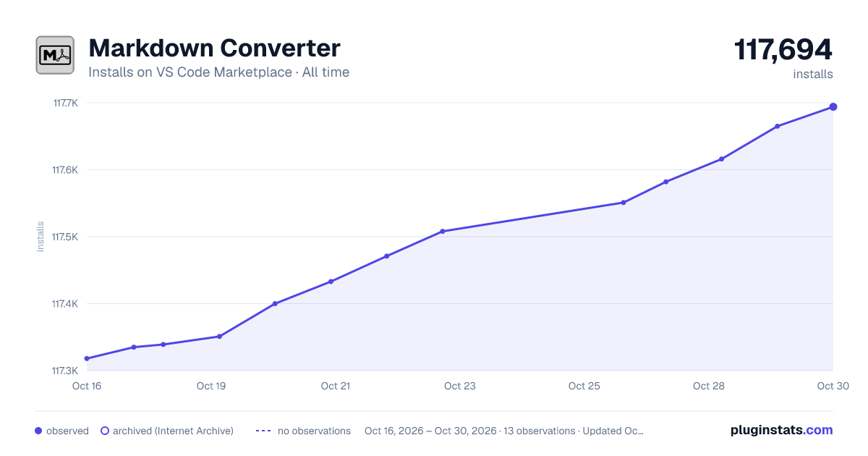Click the Markdown Converter extension logo

coord(55,55)
